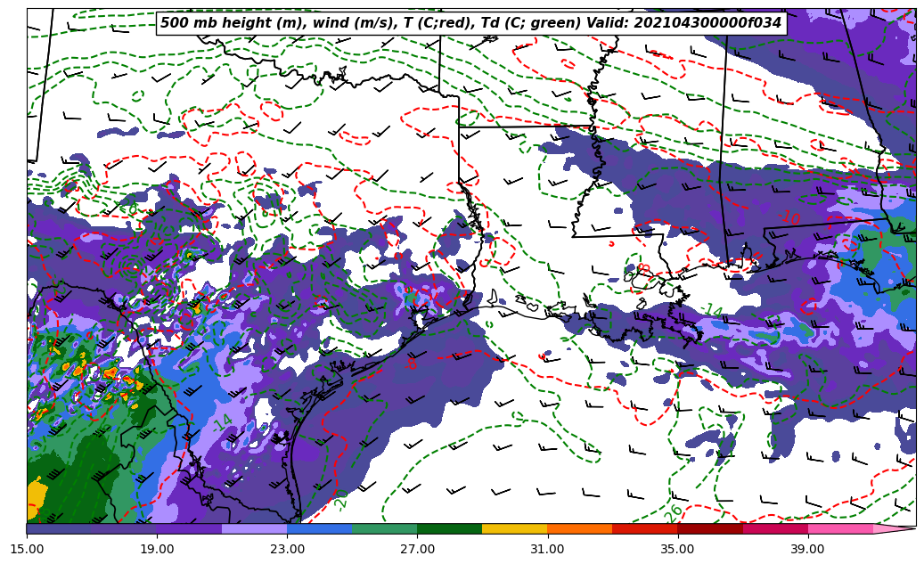This screenshot has height=564, width=924.
Task: Select the 31.00 colorbar tick label
Action: click(x=547, y=549)
